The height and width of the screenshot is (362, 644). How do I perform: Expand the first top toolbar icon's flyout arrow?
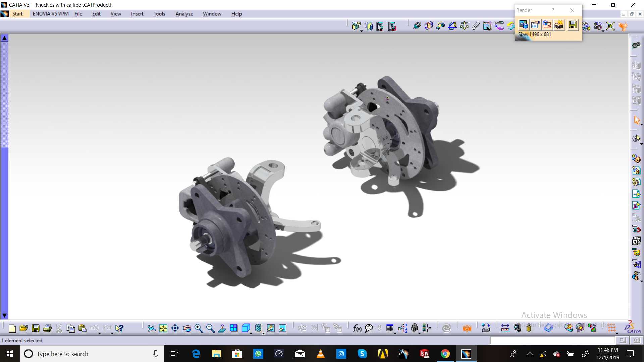point(362,31)
